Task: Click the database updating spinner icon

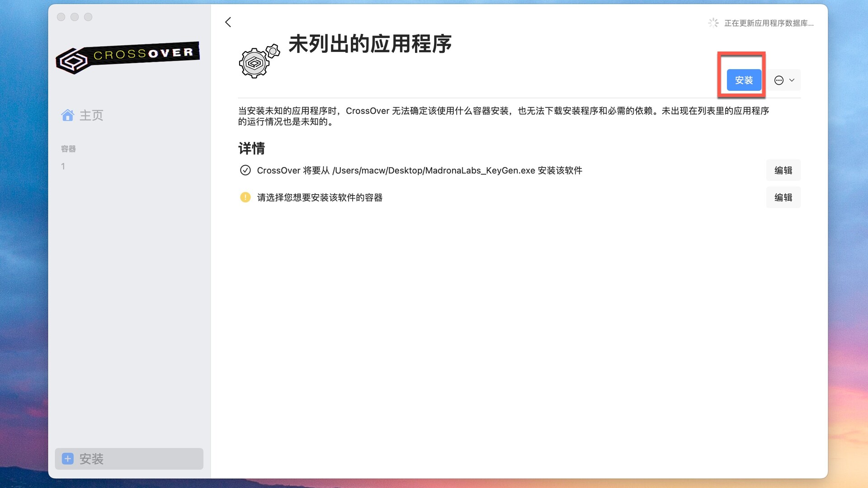Action: (713, 23)
